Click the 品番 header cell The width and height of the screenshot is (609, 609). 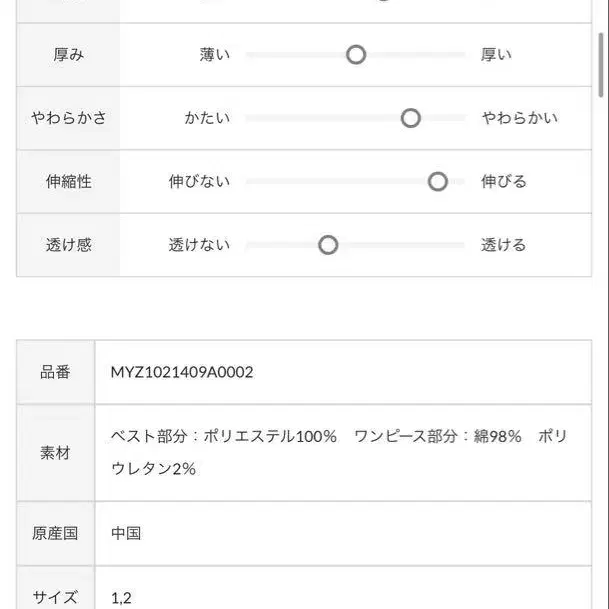56,372
